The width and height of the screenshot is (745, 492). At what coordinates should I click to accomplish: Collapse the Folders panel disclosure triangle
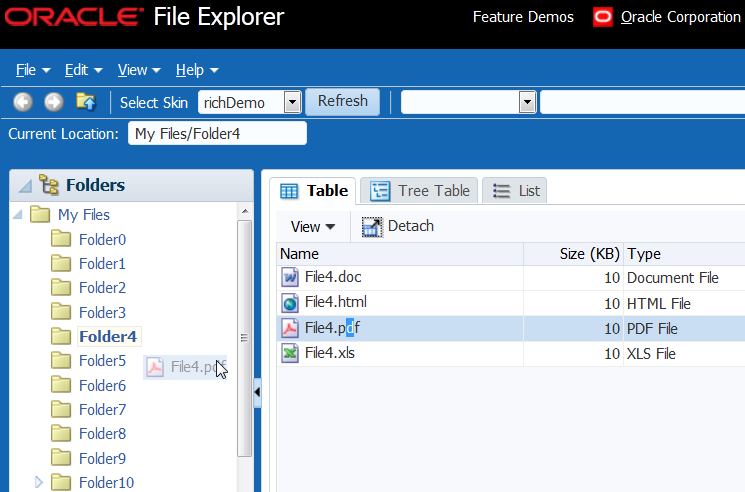point(25,186)
